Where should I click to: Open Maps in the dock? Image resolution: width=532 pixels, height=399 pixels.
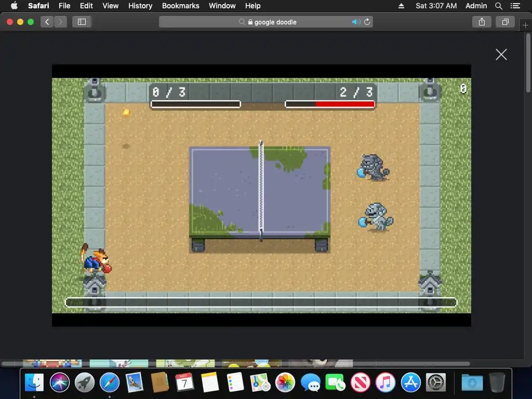(x=260, y=382)
